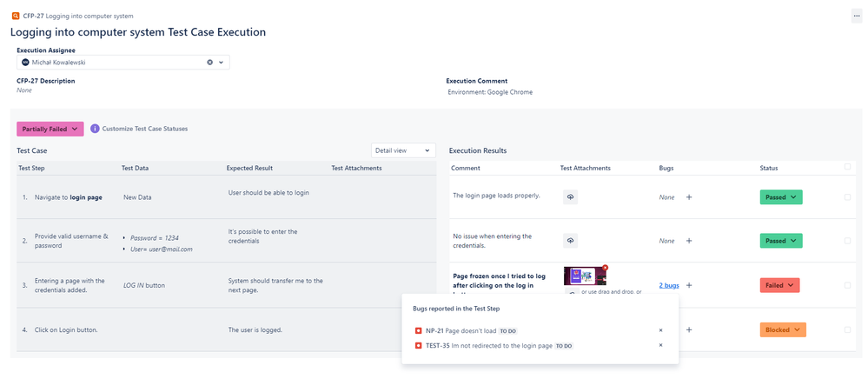The image size is (868, 379).
Task: Add a bug with plus in Blocked row
Action: tap(689, 329)
